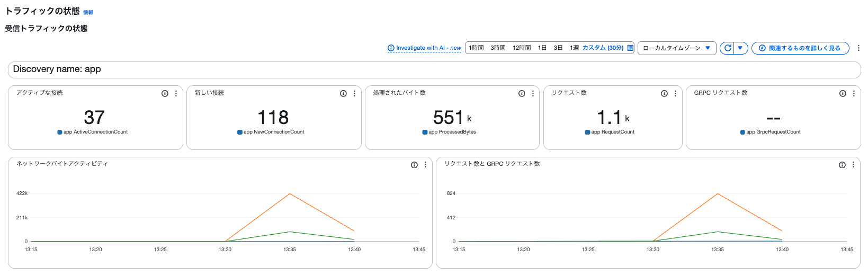
Task: Open info icon on リクエスト数 widget
Action: coord(664,93)
